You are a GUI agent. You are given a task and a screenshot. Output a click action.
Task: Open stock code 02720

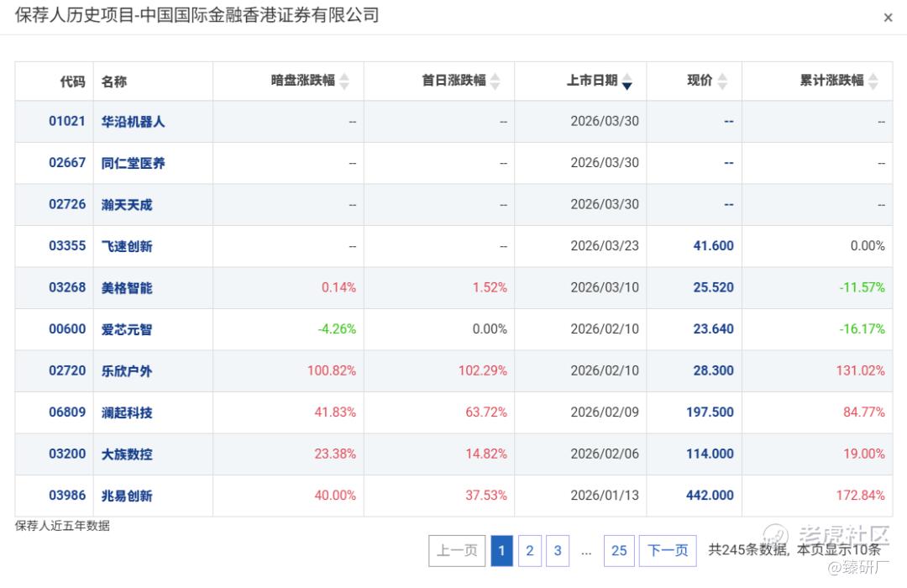click(x=67, y=371)
